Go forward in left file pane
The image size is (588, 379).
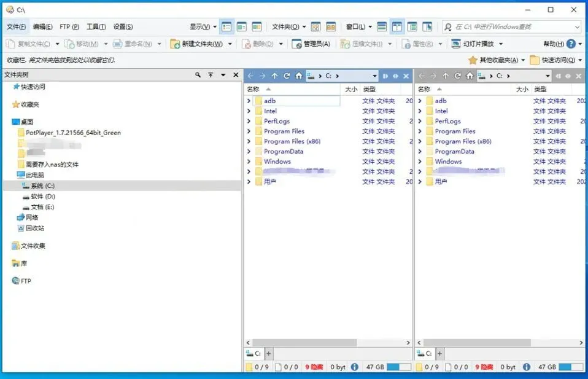click(x=263, y=76)
